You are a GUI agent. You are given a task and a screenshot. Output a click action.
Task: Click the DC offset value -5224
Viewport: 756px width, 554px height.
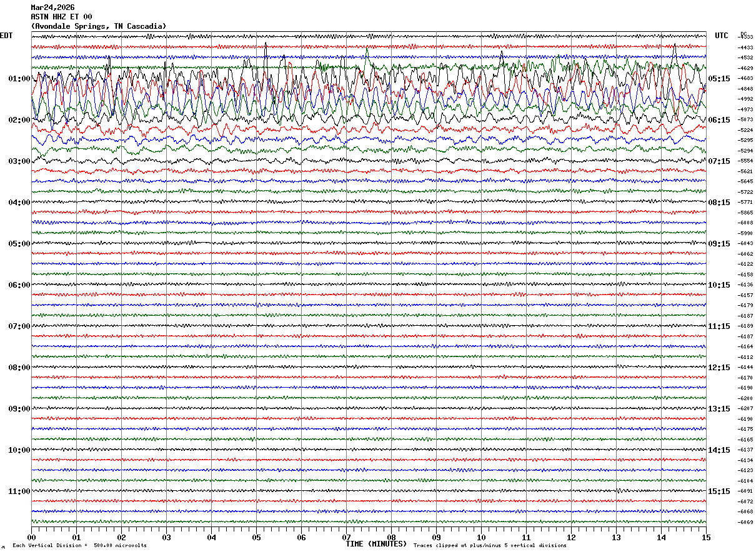pyautogui.click(x=746, y=130)
